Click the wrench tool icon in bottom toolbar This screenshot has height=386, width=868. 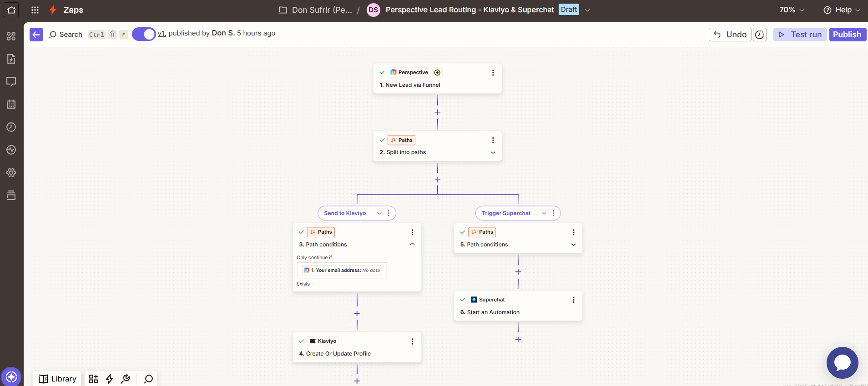pos(126,379)
